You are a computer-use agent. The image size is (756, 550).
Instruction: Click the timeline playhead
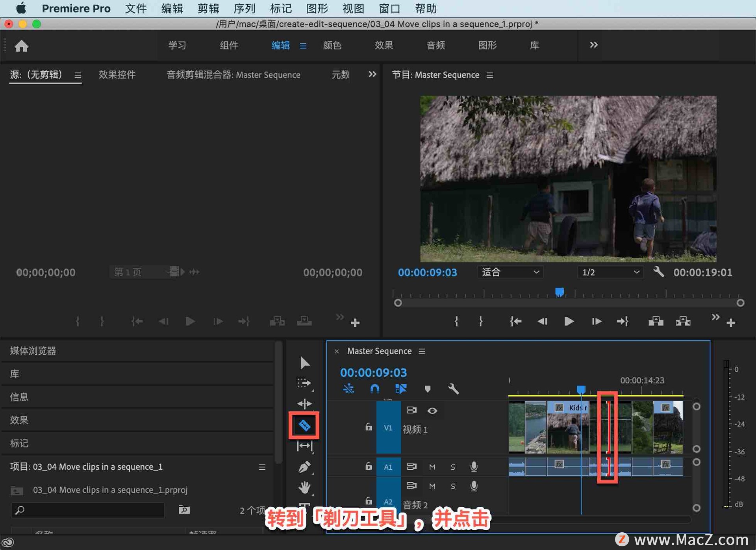pyautogui.click(x=581, y=389)
